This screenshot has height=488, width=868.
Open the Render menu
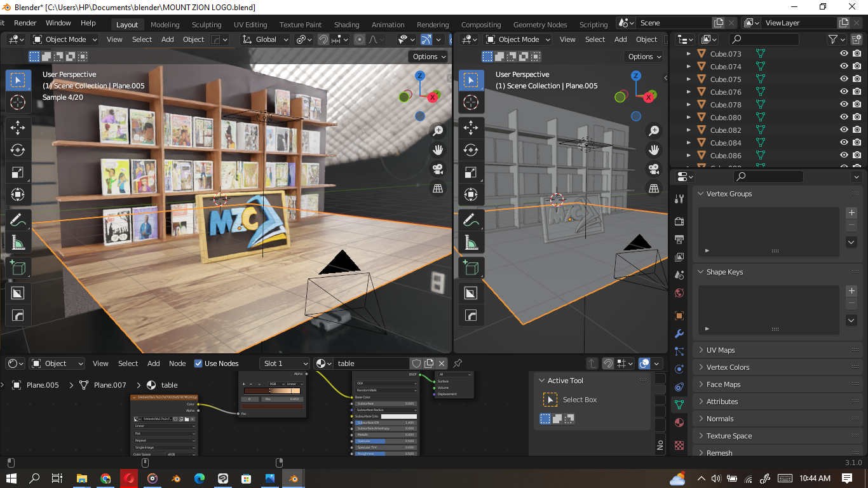[25, 22]
